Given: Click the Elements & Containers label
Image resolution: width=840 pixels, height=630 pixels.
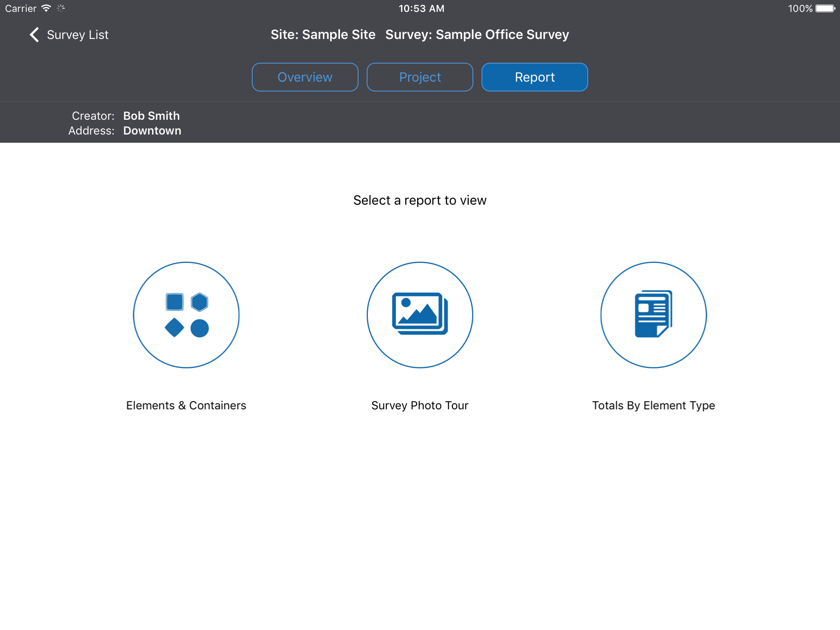Looking at the screenshot, I should [x=186, y=405].
